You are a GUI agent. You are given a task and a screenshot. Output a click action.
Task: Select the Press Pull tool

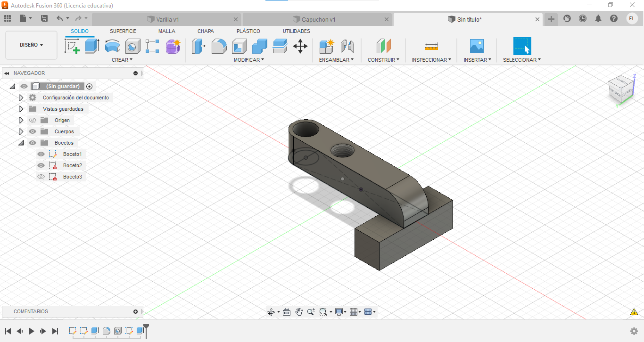(199, 46)
